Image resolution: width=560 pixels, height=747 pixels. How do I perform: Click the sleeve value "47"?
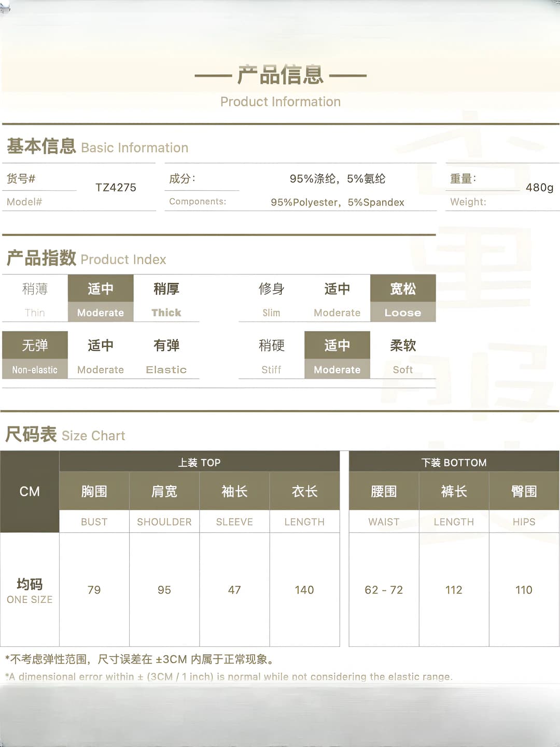[234, 590]
